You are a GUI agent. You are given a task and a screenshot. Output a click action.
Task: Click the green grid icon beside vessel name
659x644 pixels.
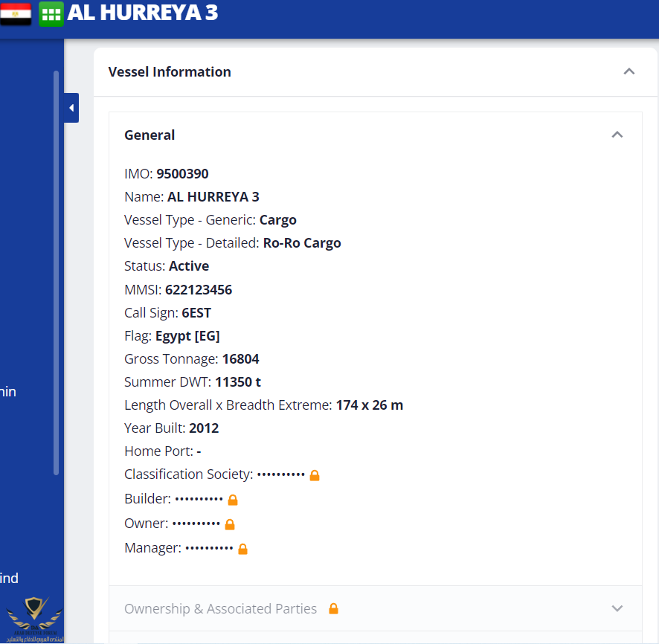tap(51, 14)
